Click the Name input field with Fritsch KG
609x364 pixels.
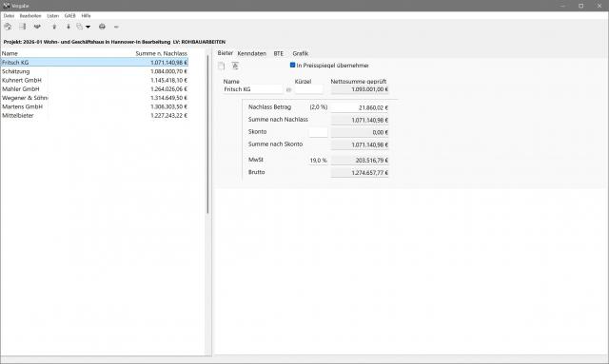tap(253, 89)
